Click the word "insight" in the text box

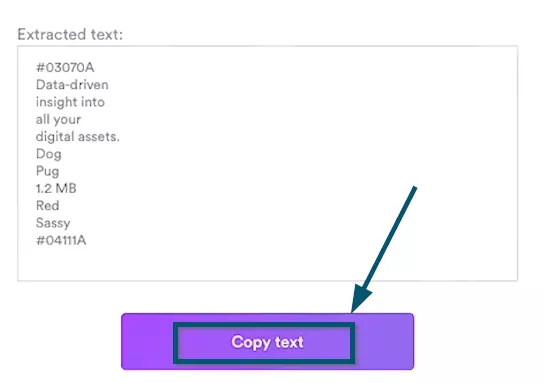(x=56, y=103)
